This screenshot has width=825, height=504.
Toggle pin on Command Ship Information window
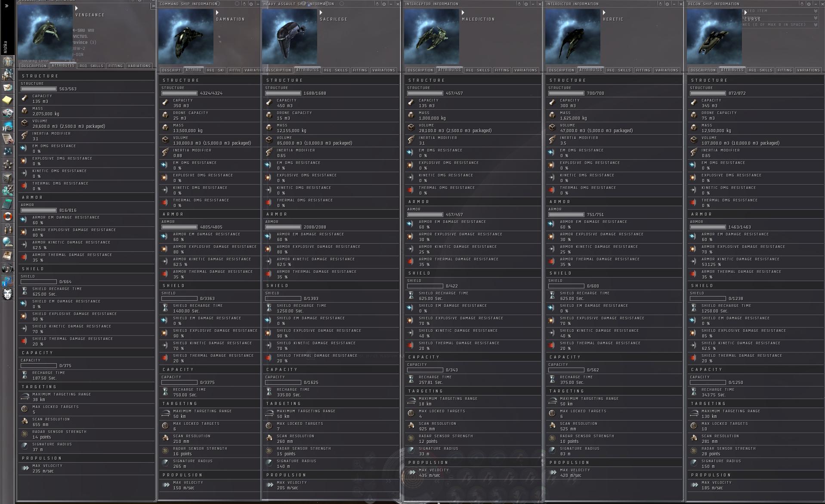click(251, 4)
